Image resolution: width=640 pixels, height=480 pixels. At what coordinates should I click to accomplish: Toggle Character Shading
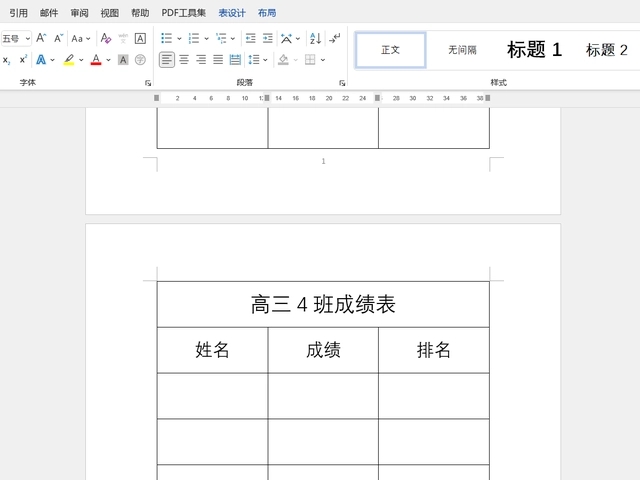[x=123, y=60]
